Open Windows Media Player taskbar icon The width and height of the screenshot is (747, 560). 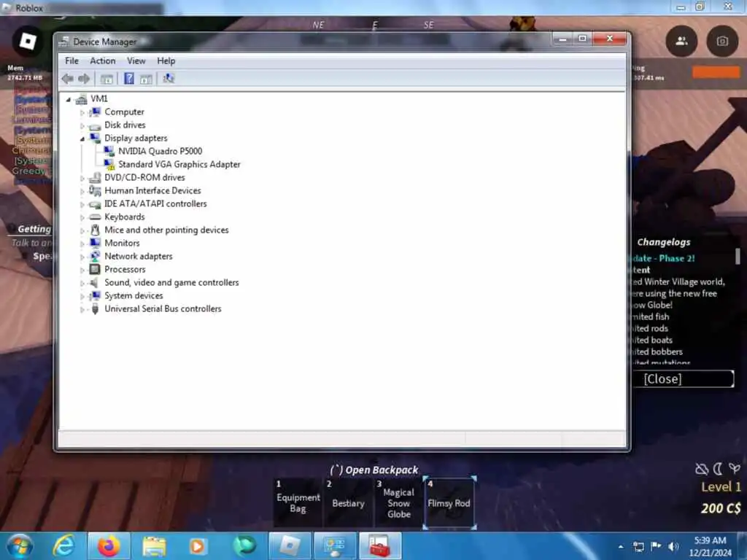coord(197,546)
